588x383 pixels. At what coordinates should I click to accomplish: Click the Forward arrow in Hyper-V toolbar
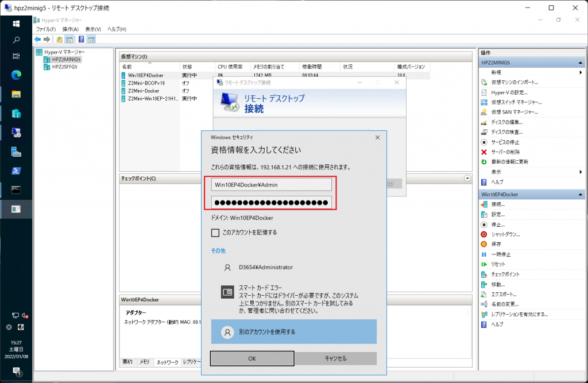coord(47,40)
